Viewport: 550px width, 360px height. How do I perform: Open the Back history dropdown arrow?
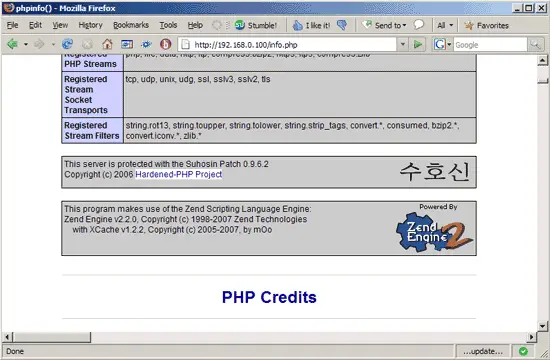click(x=26, y=45)
